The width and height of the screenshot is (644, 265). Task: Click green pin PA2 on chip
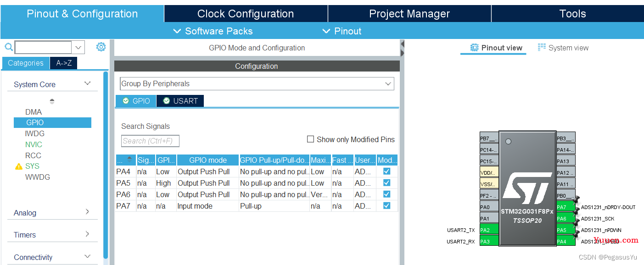tap(489, 230)
